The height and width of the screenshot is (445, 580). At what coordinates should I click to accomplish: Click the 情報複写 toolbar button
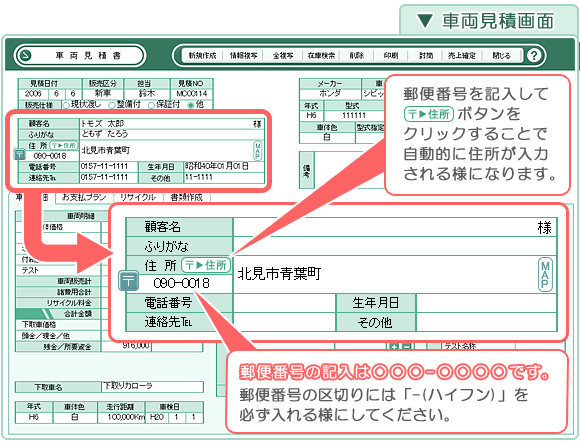(243, 55)
